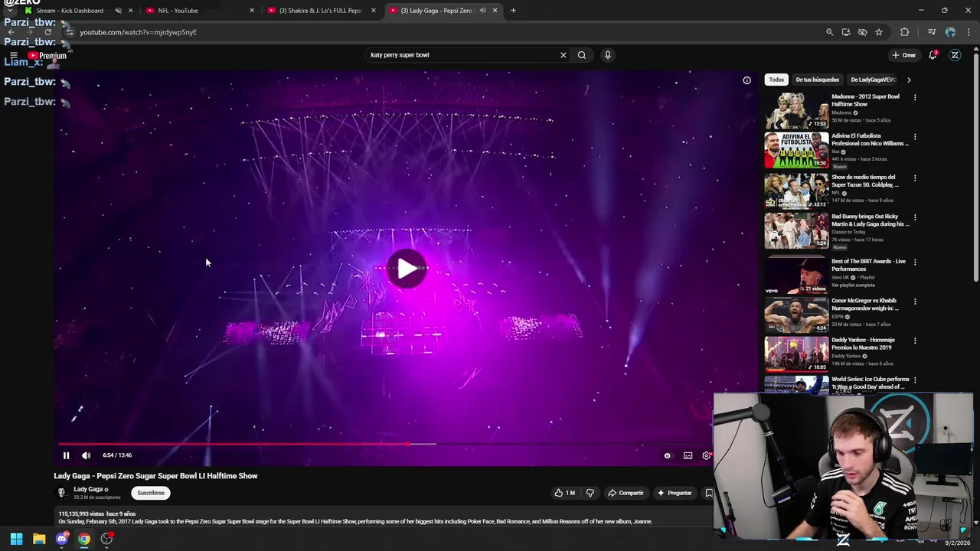Open the Madonna 2012 Super Bowl thumbnail
This screenshot has width=980, height=551.
tap(796, 111)
